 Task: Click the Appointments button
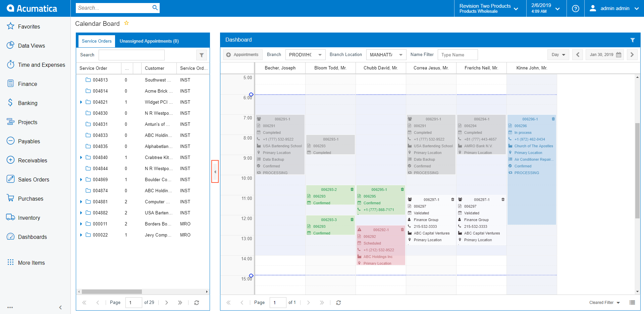(242, 55)
